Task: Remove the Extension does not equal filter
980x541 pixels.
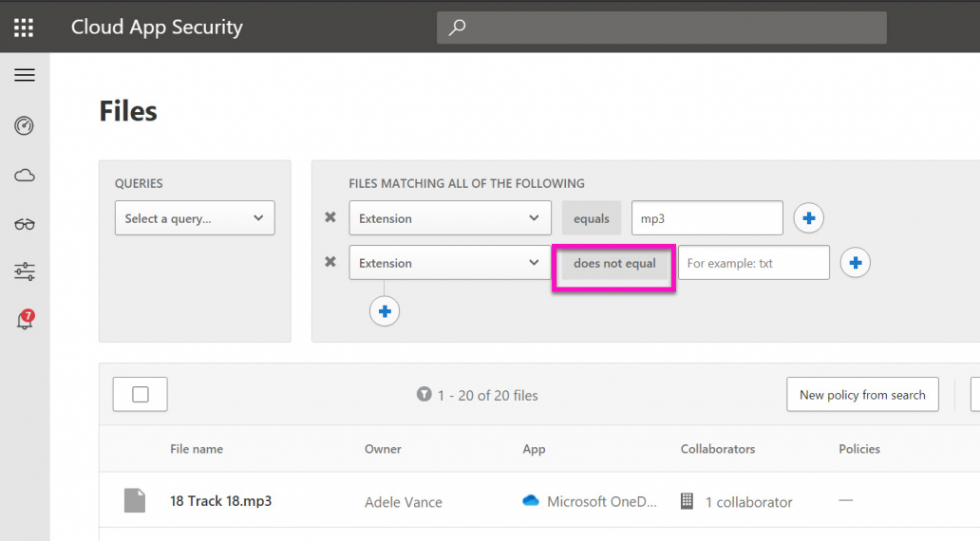Action: [330, 261]
